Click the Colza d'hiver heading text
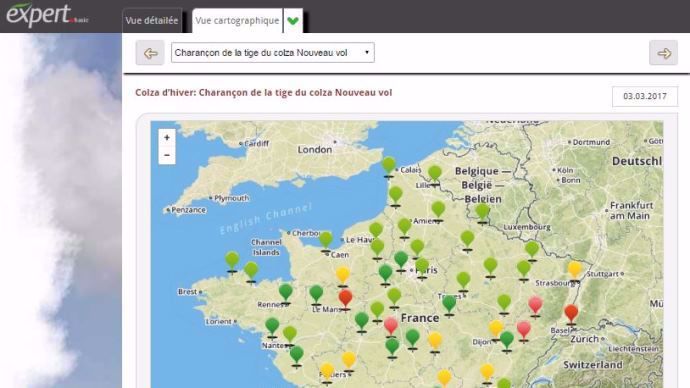The image size is (690, 388). click(264, 93)
